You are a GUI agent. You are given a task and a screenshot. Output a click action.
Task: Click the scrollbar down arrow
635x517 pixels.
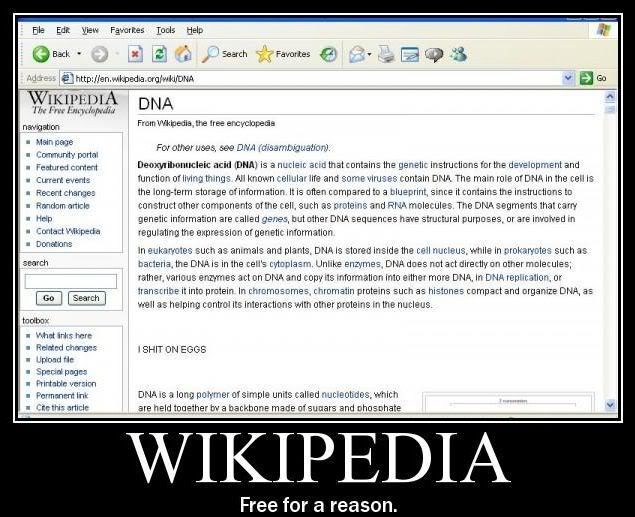coord(610,404)
